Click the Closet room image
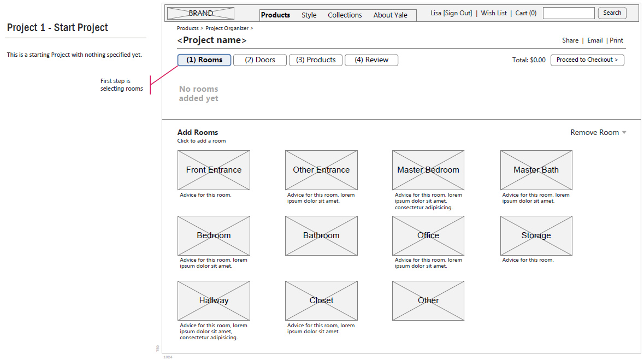The width and height of the screenshot is (644, 360). click(321, 300)
